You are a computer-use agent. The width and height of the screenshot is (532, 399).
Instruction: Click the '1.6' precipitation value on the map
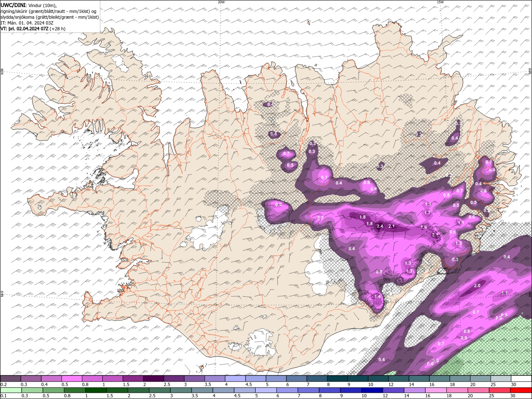(424, 227)
